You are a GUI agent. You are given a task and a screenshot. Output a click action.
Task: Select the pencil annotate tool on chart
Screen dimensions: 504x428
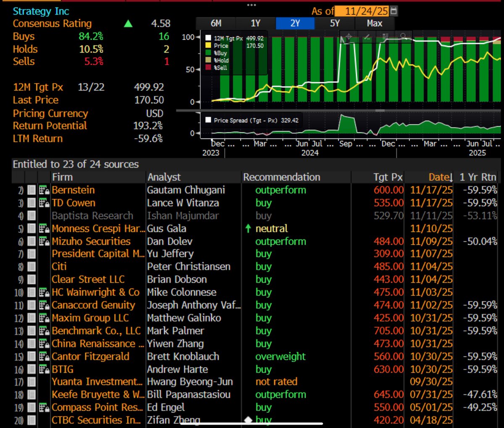pyautogui.click(x=367, y=37)
